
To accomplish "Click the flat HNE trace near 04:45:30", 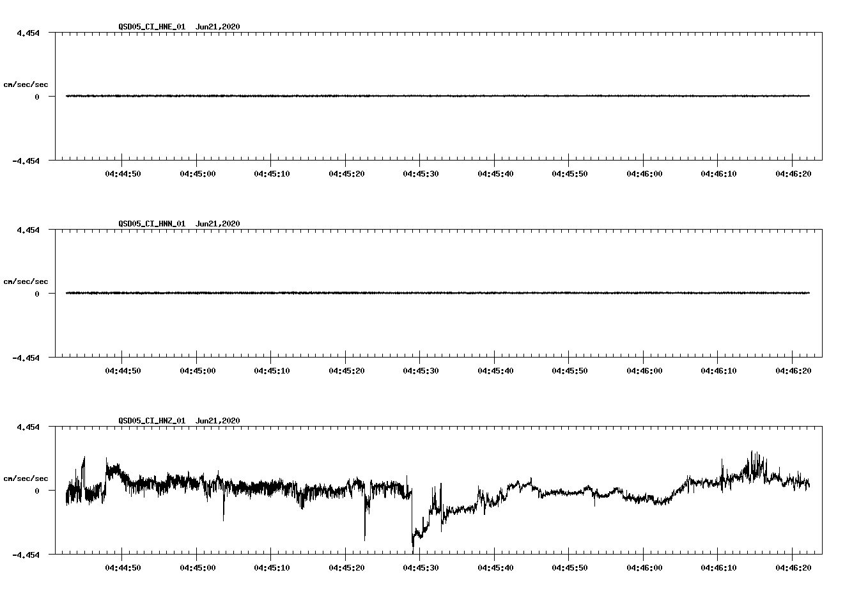I will point(420,96).
